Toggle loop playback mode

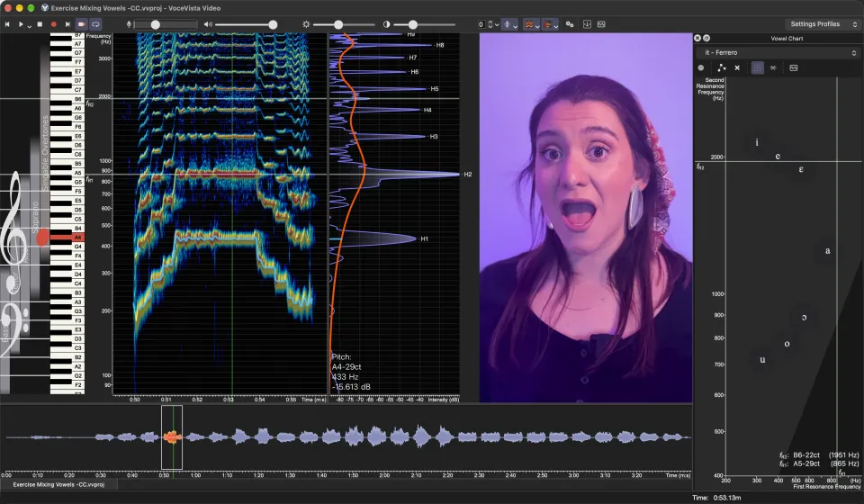[x=96, y=24]
